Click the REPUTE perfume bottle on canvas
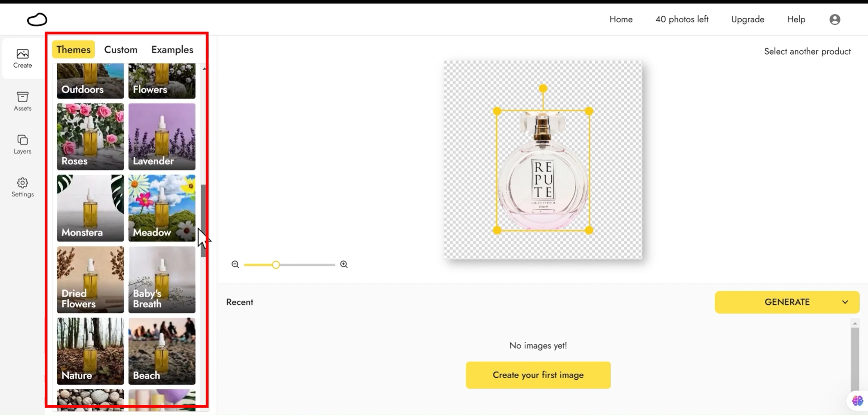This screenshot has width=868, height=415. [x=543, y=172]
